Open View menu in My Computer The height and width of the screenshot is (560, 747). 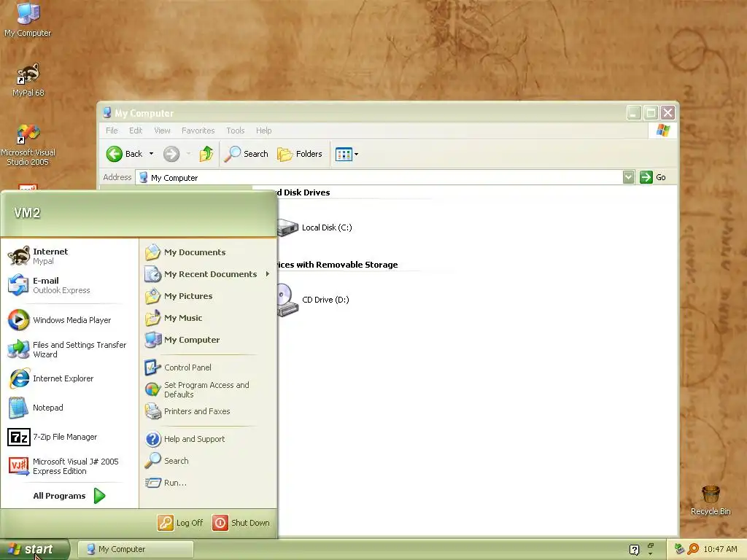(x=162, y=131)
